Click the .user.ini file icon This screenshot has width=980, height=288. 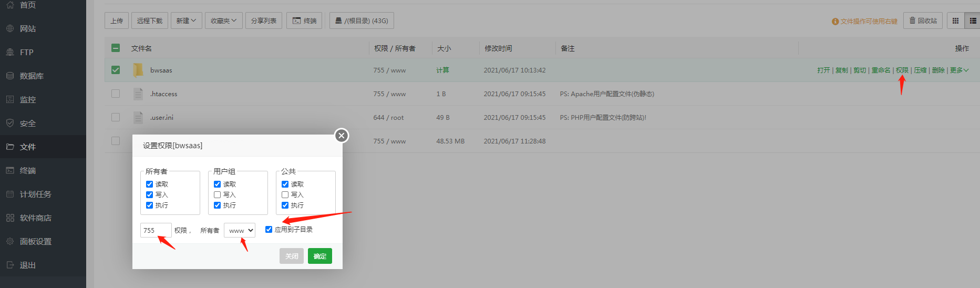138,117
